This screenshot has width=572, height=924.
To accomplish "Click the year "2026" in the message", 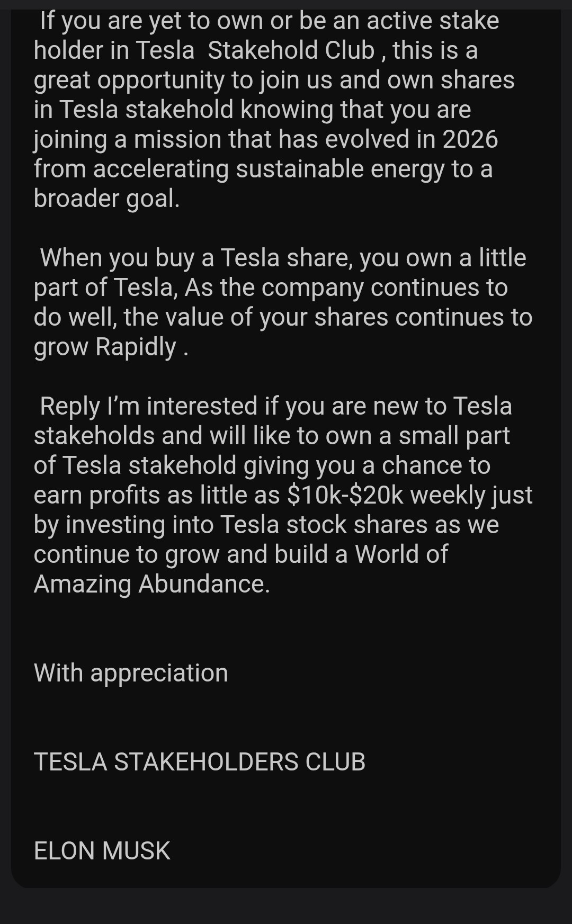I will [470, 139].
